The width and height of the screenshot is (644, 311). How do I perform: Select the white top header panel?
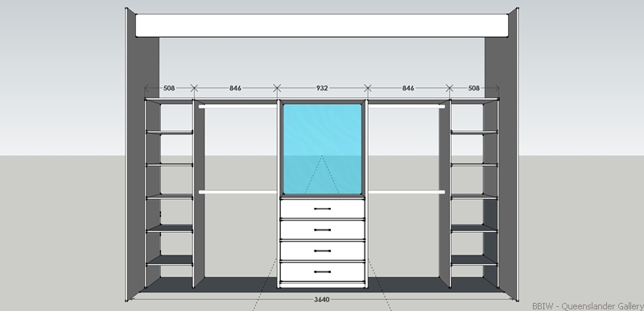point(322,26)
